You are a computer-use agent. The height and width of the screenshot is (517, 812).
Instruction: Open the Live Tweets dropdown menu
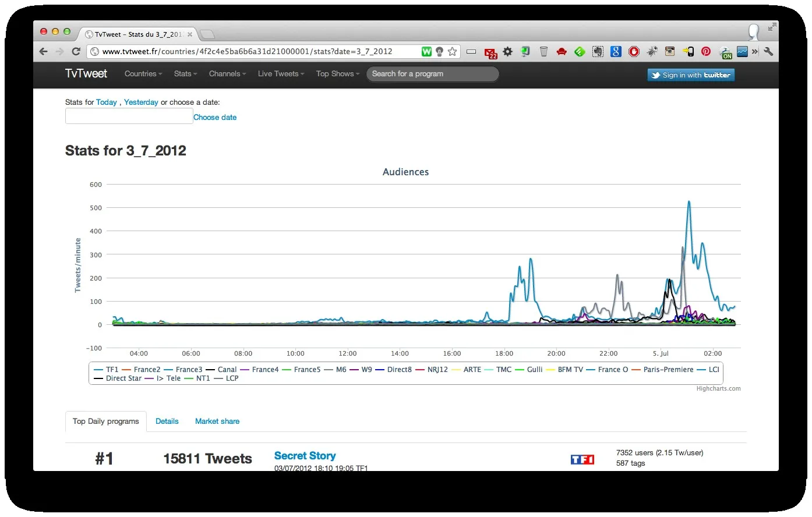click(281, 74)
